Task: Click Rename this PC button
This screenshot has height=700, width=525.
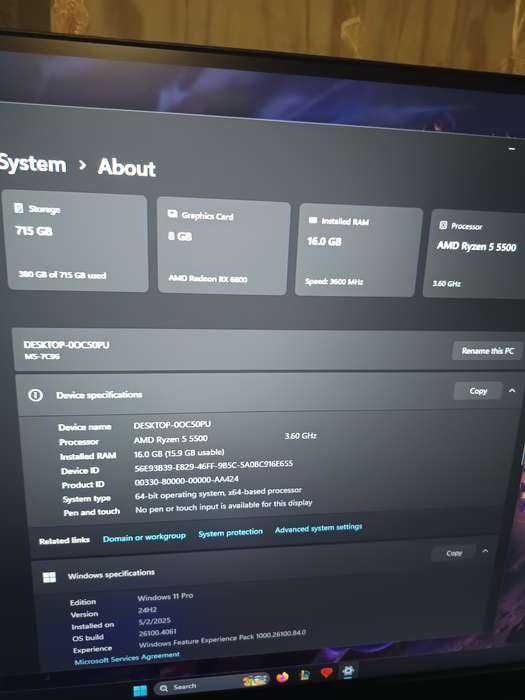Action: click(488, 351)
